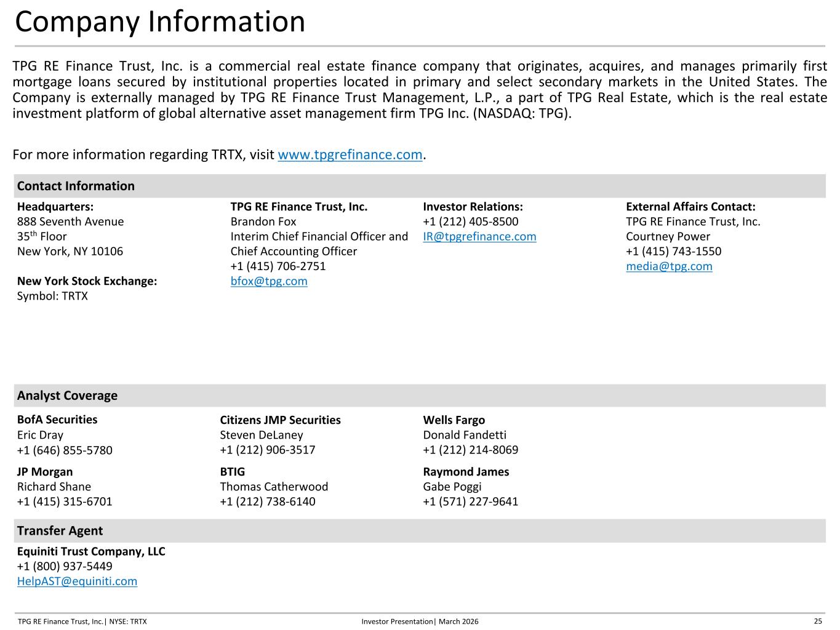
Task: Click analyst name Gabe Poggi
Action: [x=452, y=487]
